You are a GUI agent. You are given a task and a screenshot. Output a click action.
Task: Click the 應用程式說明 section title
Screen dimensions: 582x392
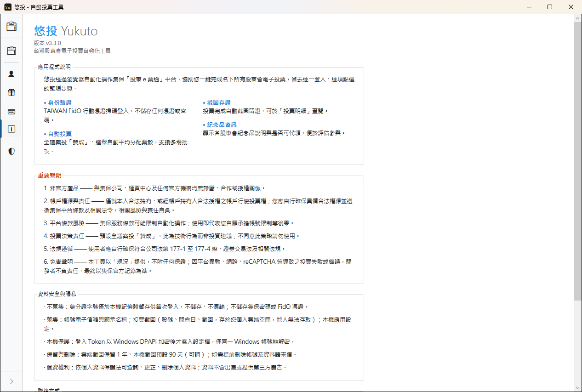pyautogui.click(x=54, y=67)
